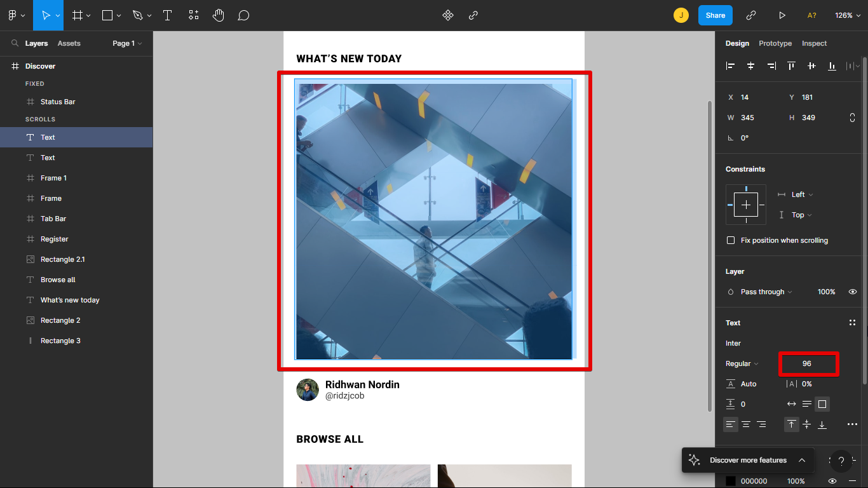Toggle layer visibility eye in Layer section

[853, 292]
